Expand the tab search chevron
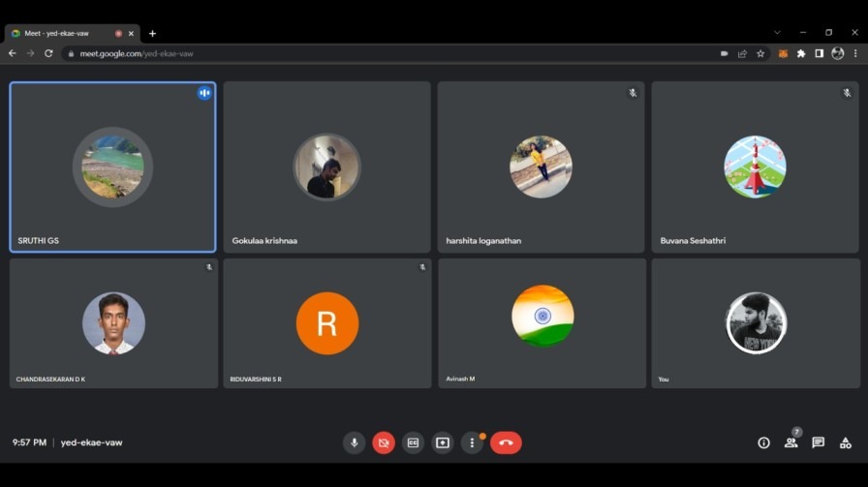 tap(777, 33)
